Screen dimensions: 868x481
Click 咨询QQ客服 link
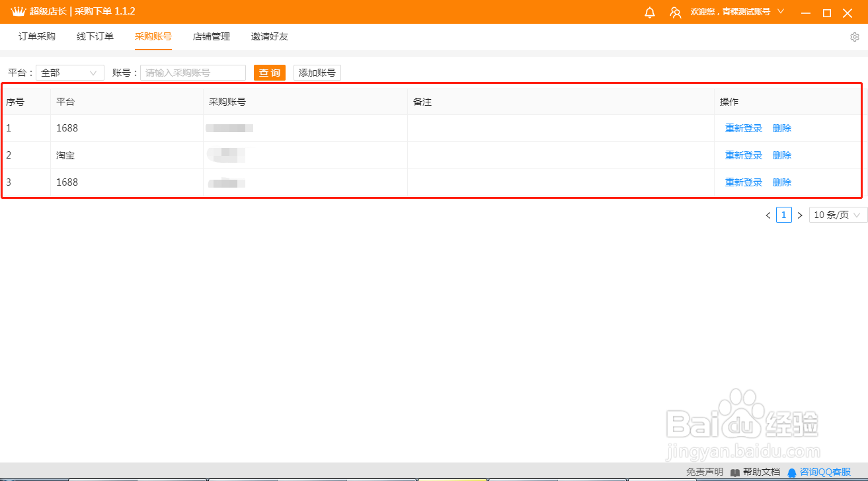tap(825, 472)
